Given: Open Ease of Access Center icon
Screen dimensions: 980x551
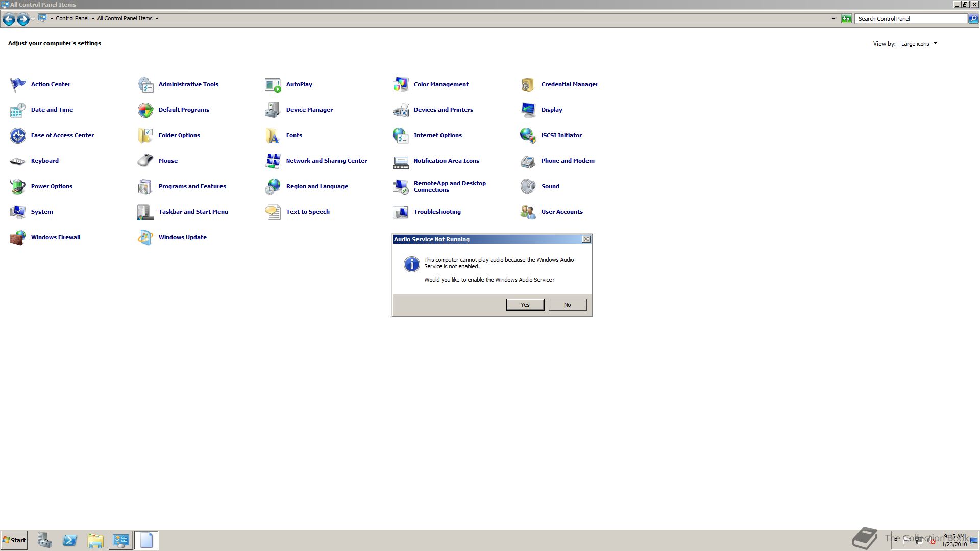Looking at the screenshot, I should 18,135.
